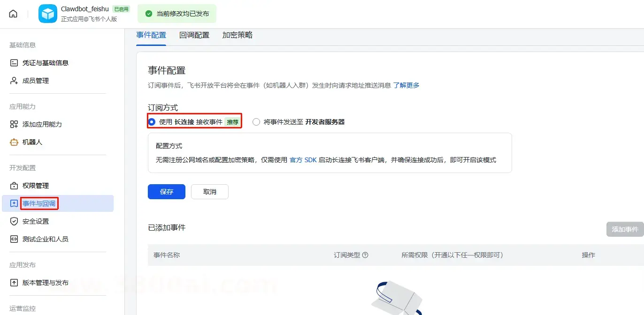Screen dimensions: 644x315
Task: Click the 凭证与基础信息 sidebar icon
Action: [14, 63]
